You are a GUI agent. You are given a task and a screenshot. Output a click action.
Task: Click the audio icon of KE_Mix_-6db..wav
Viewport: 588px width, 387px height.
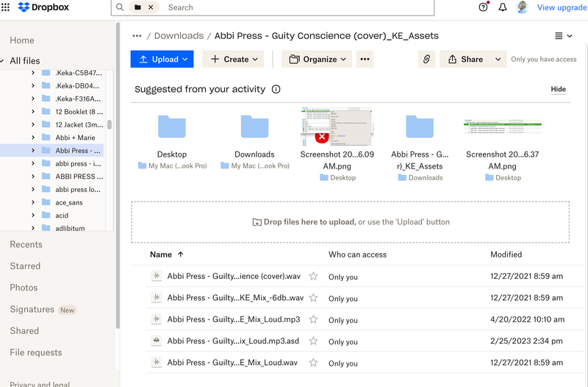pyautogui.click(x=157, y=298)
